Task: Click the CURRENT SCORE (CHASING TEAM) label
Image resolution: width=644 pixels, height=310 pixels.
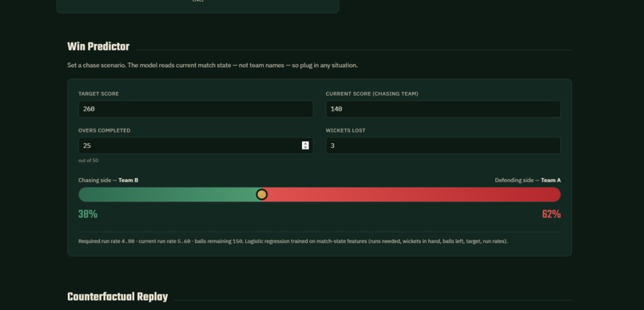Action: [372, 93]
